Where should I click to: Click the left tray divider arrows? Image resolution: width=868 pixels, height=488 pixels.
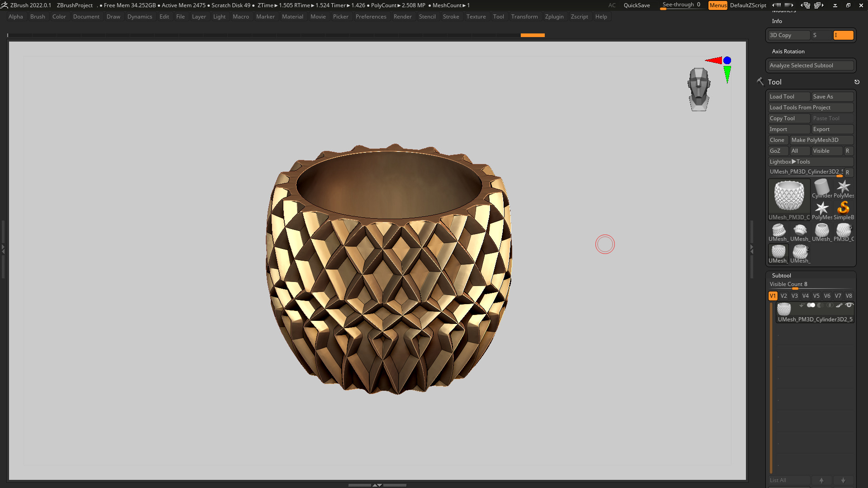3,249
